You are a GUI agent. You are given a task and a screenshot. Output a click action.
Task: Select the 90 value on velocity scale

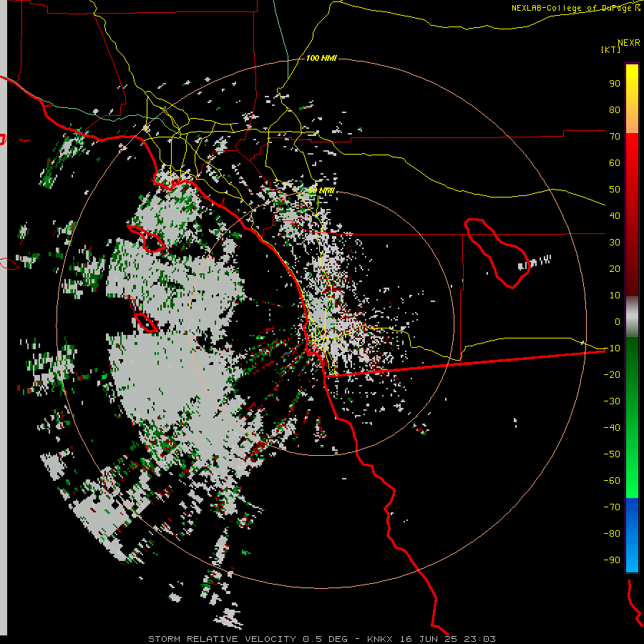click(x=615, y=84)
